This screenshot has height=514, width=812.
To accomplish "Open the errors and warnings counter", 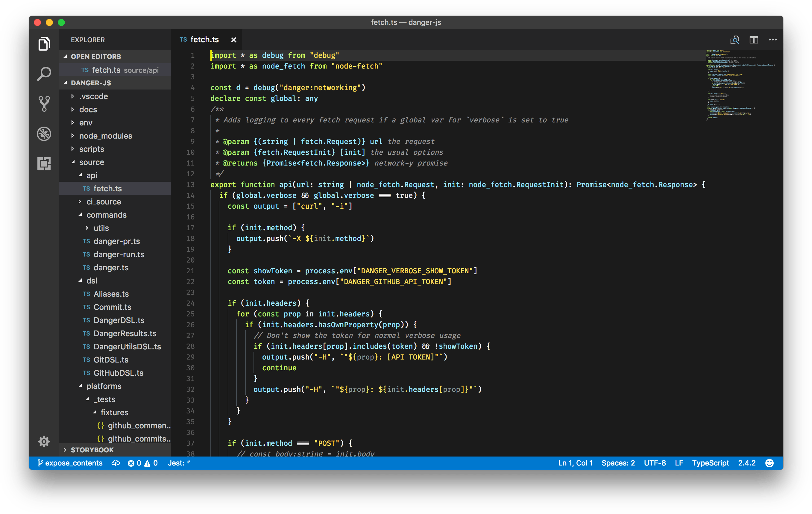I will (143, 463).
